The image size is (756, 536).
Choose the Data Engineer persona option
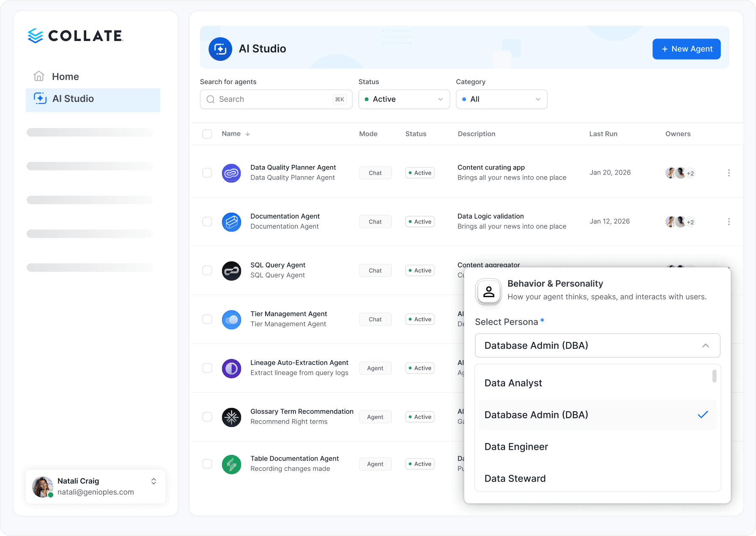pyautogui.click(x=597, y=447)
